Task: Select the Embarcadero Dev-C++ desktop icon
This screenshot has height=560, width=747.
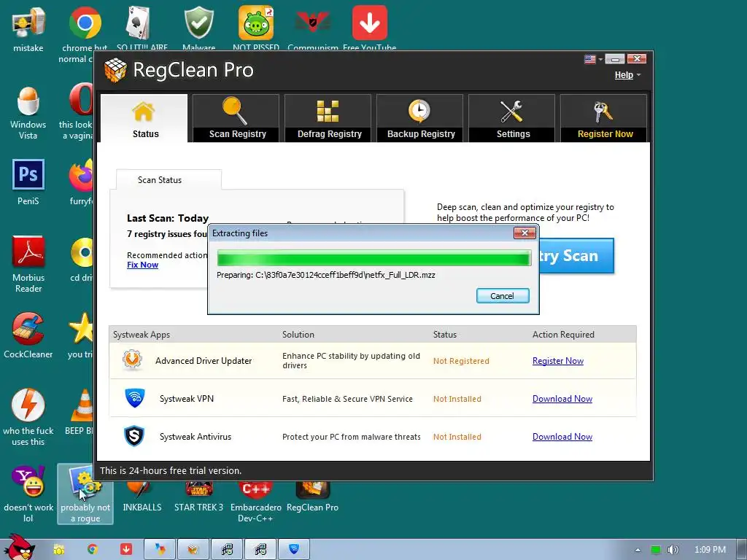Action: coord(256,502)
